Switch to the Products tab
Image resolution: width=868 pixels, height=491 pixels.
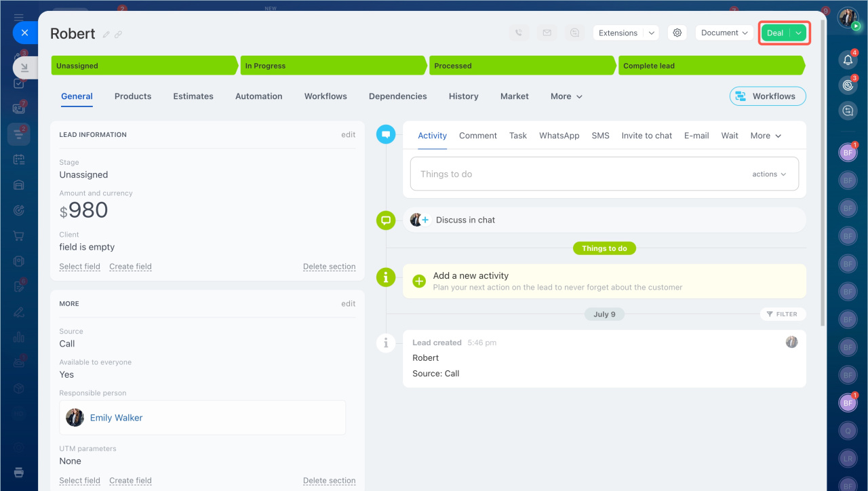[x=133, y=96]
